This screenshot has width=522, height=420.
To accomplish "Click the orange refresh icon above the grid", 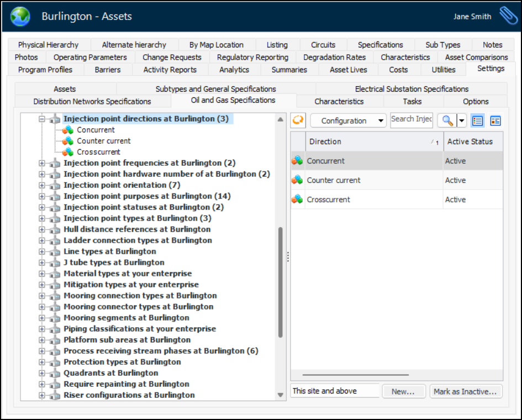I will point(298,120).
